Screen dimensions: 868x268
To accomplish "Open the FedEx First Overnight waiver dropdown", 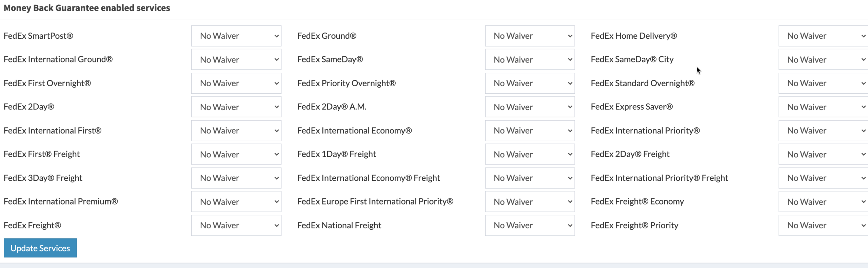I will 236,83.
